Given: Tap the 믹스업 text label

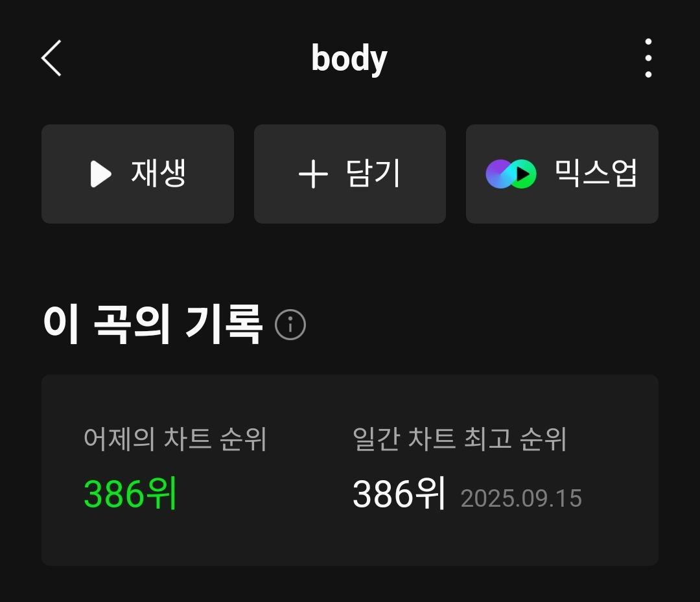Looking at the screenshot, I should (x=595, y=173).
